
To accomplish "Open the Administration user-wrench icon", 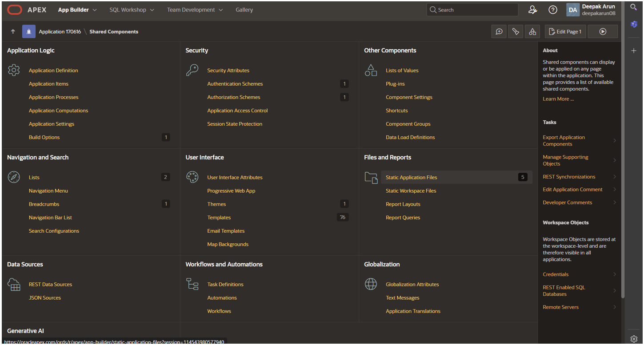I will [532, 10].
